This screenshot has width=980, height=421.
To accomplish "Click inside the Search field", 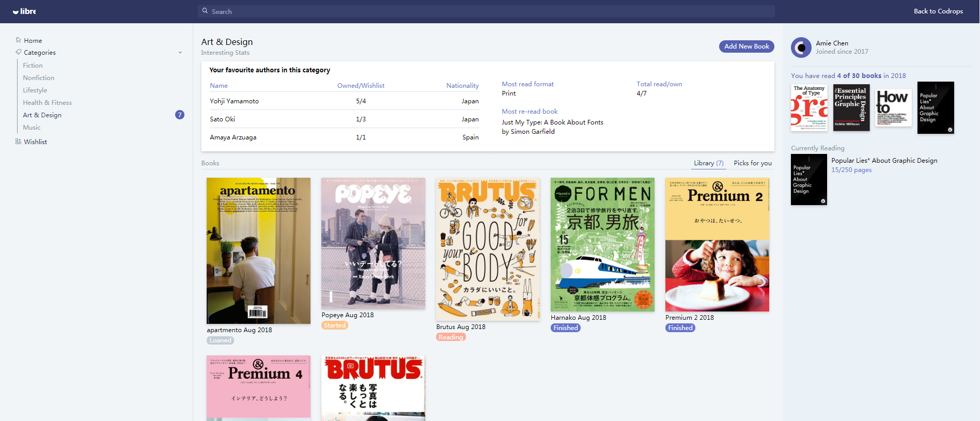I will coord(486,11).
